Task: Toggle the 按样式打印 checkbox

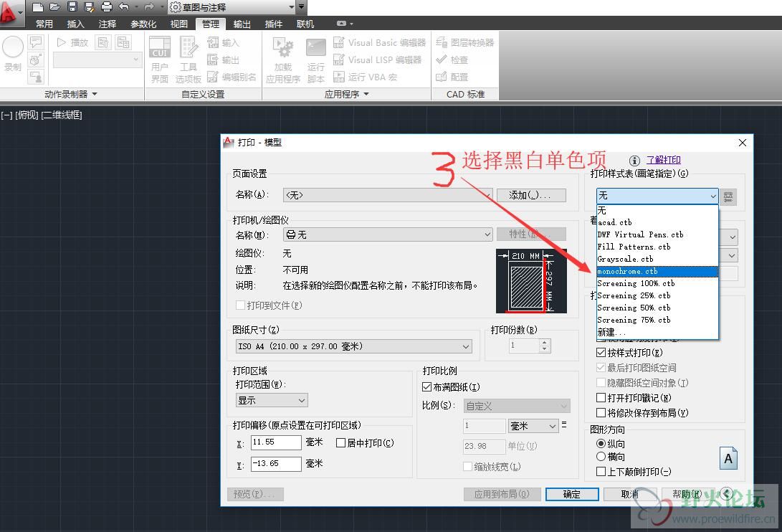Action: [x=601, y=352]
